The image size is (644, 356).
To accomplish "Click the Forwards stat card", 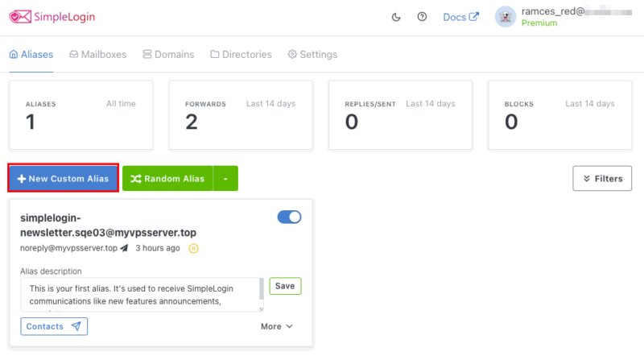I will (241, 115).
